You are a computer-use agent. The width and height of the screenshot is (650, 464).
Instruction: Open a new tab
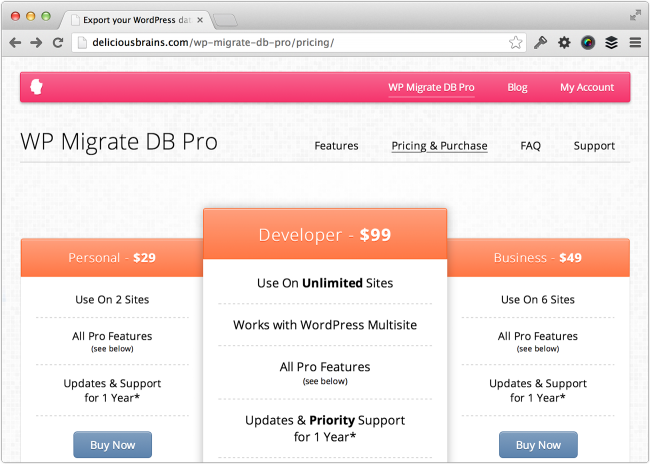click(x=225, y=20)
